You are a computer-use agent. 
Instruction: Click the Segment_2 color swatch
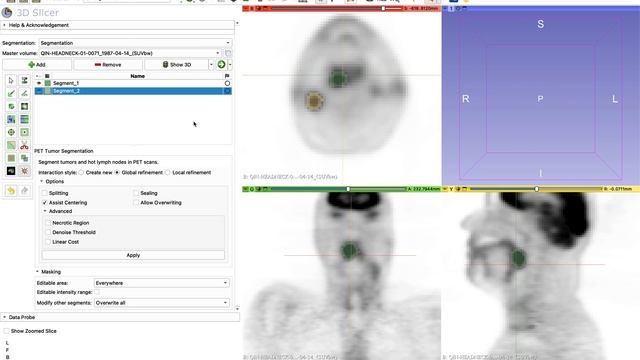pyautogui.click(x=48, y=91)
